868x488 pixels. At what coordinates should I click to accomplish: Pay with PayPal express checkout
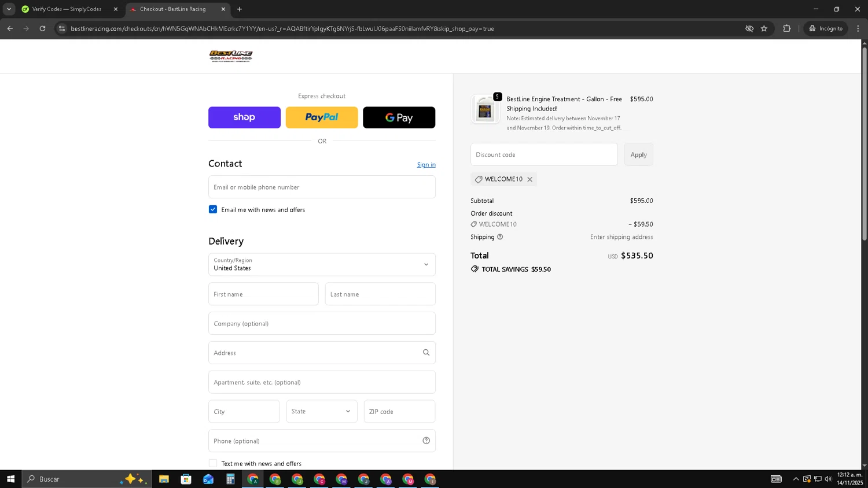pos(322,117)
